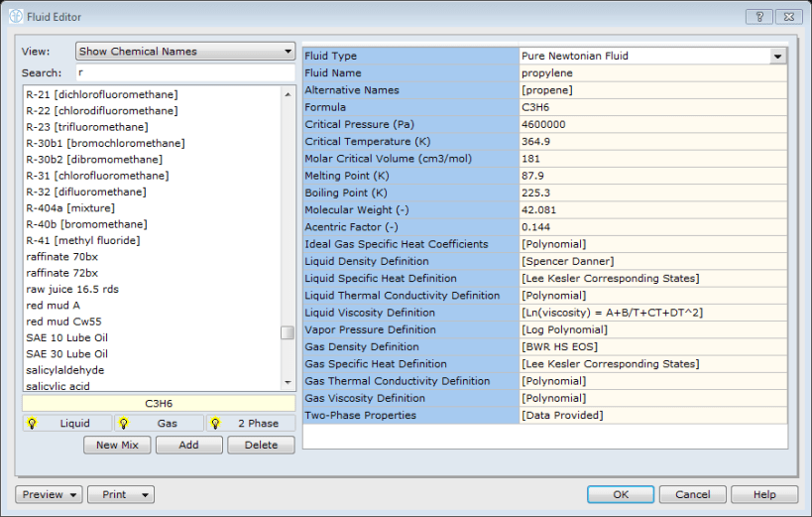The height and width of the screenshot is (517, 812).
Task: Click the Vapor Pressure Definition [Log Polynomial] value
Action: (653, 329)
